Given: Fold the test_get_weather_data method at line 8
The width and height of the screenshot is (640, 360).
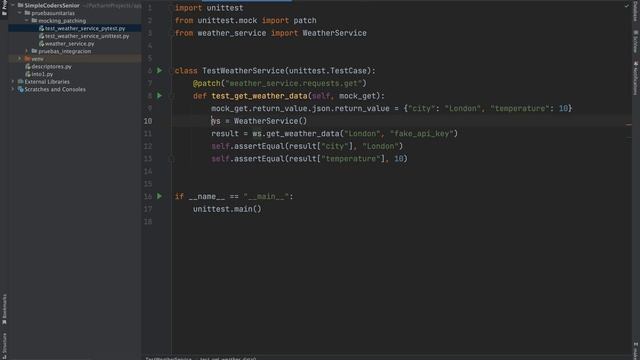Looking at the screenshot, I should click(x=172, y=96).
